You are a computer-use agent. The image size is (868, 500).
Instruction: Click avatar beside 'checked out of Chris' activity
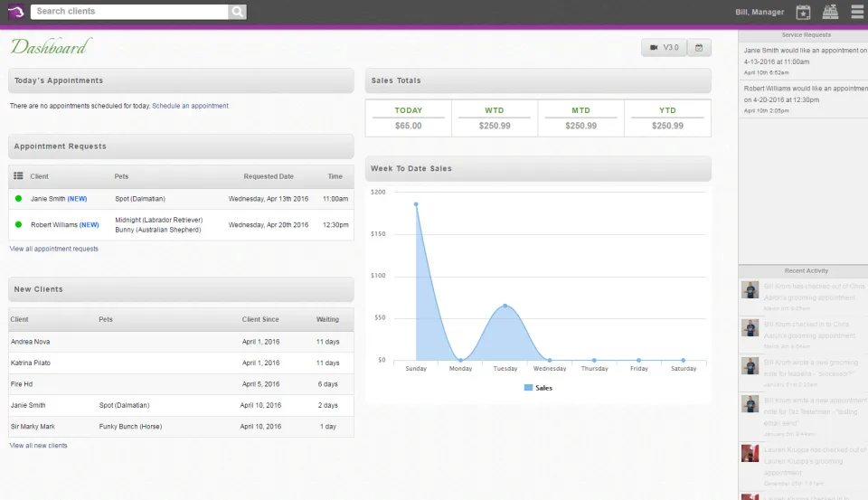point(750,289)
